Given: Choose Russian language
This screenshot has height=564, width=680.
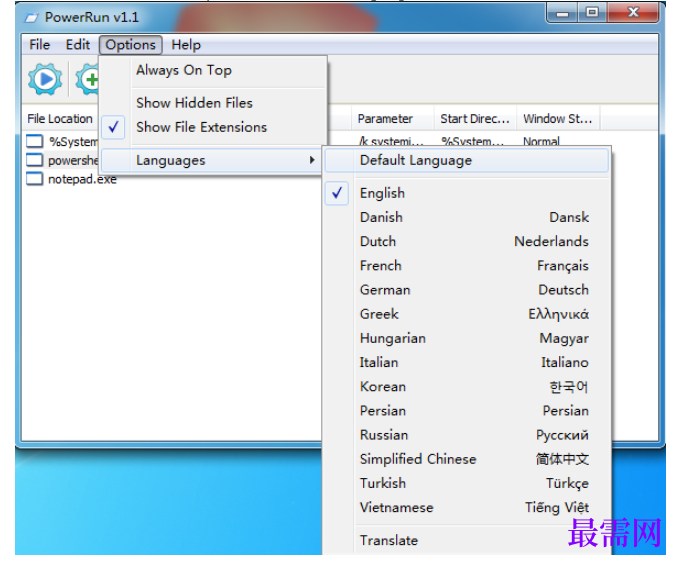Looking at the screenshot, I should coord(467,435).
